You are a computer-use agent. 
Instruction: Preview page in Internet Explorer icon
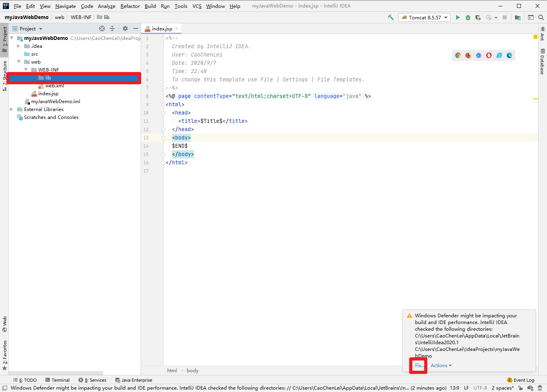tap(499, 55)
